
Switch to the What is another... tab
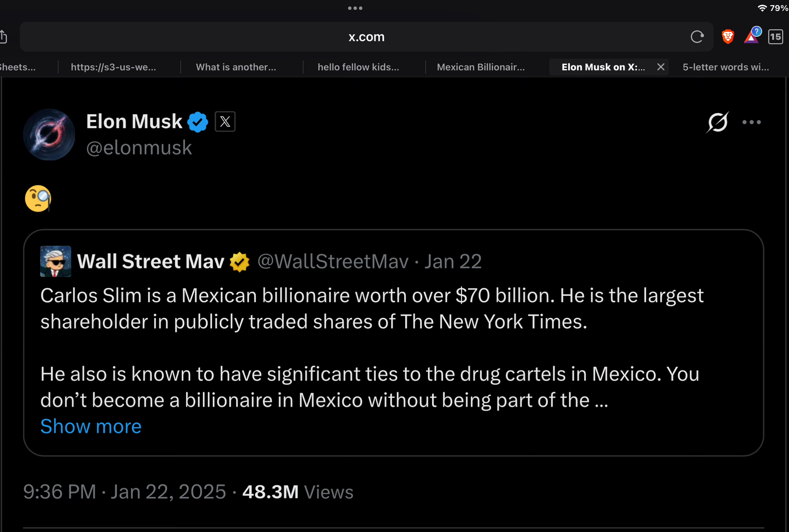(236, 67)
